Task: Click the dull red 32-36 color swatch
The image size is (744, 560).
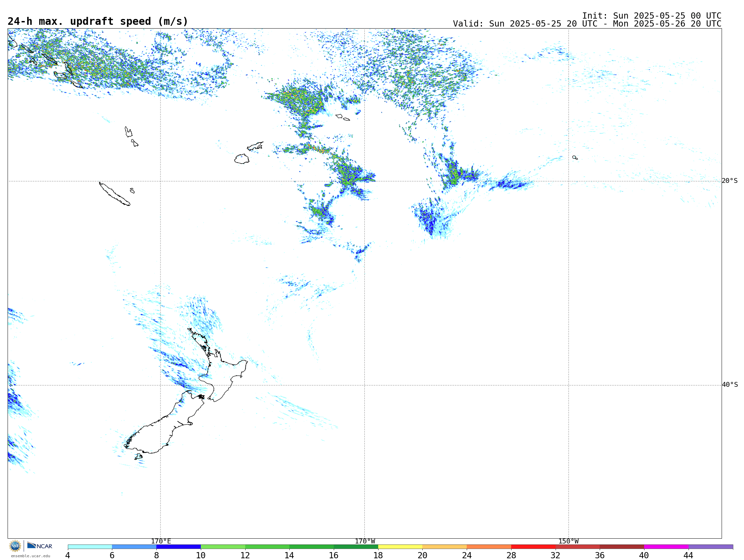Action: (578, 547)
